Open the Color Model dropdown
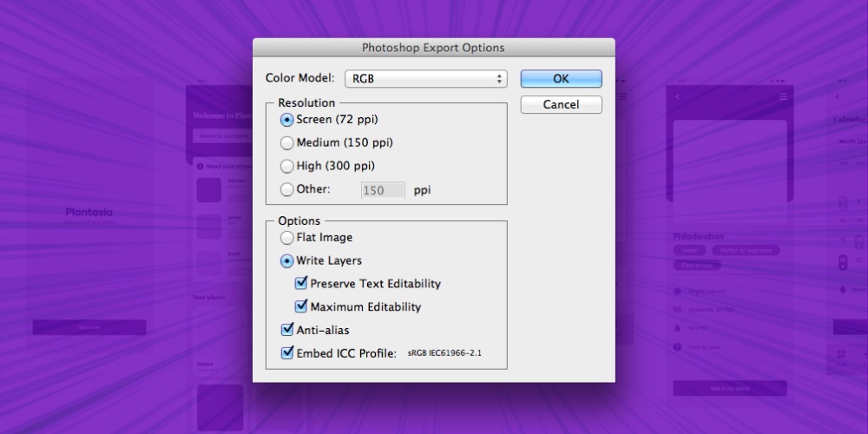Screen dimensions: 868x434 pos(425,79)
